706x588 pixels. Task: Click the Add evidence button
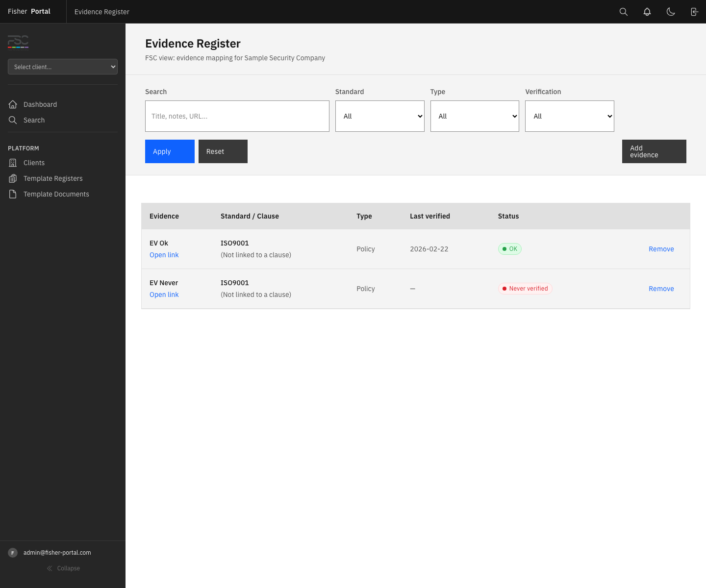pos(654,151)
